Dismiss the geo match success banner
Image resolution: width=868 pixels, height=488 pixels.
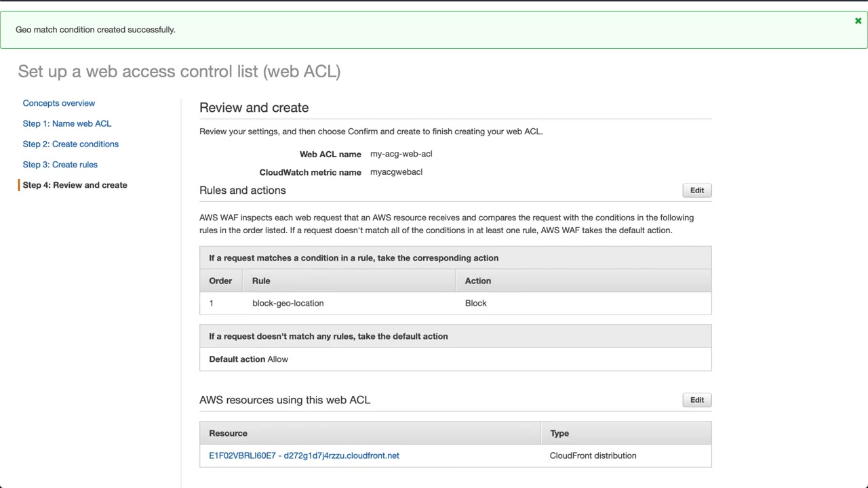(x=858, y=21)
